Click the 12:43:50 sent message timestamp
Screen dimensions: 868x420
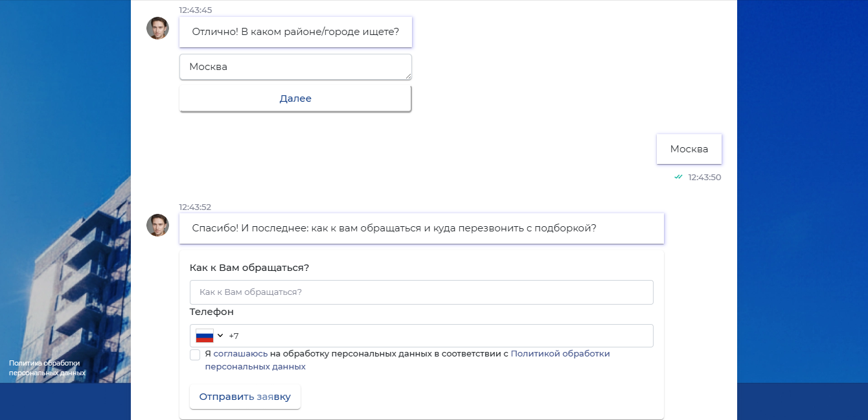click(x=704, y=177)
